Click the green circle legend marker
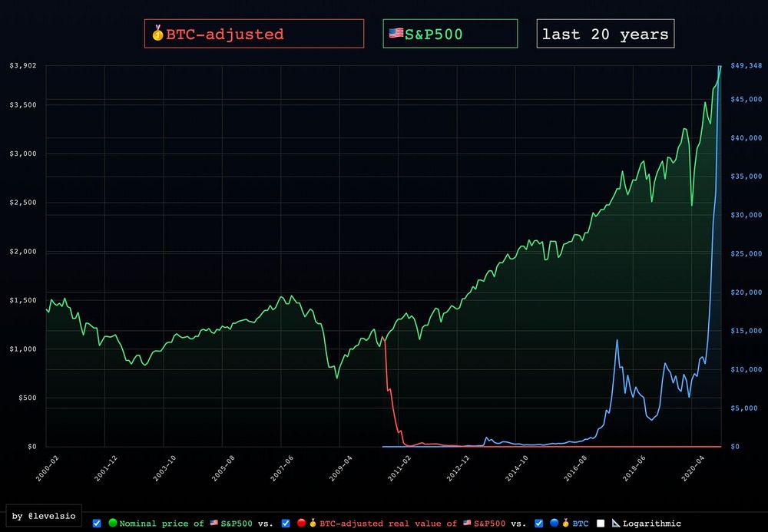Screen dimensions: 768x532 click(x=113, y=523)
